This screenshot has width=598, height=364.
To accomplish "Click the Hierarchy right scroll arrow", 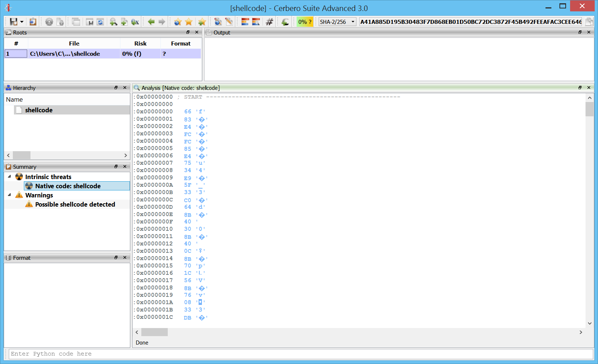I will pyautogui.click(x=126, y=156).
